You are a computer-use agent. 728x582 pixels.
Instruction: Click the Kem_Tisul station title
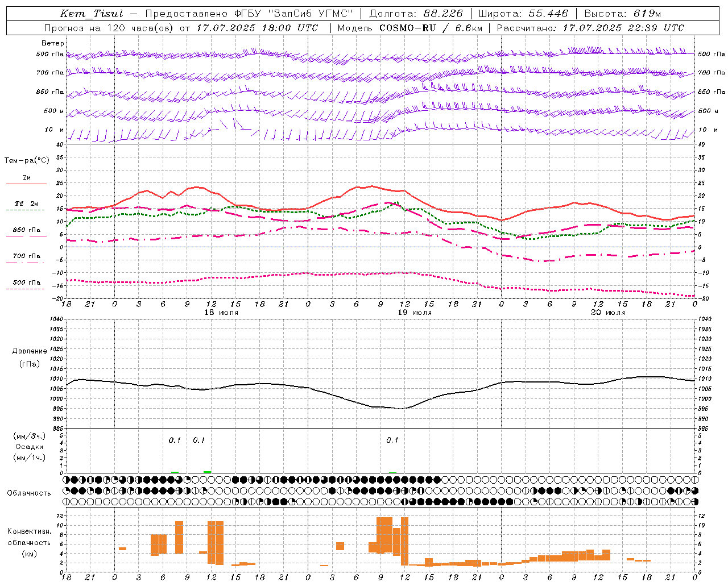pos(92,14)
